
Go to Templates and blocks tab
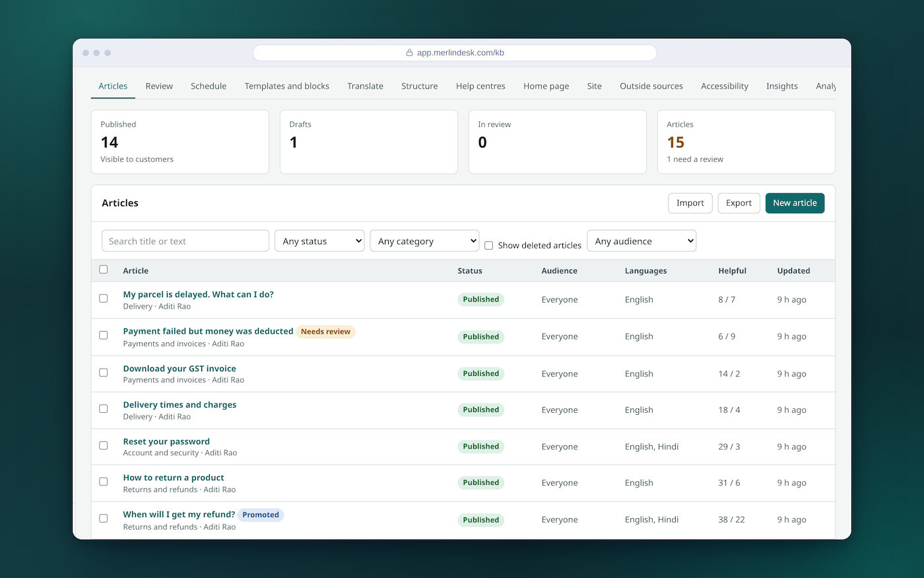pos(287,86)
